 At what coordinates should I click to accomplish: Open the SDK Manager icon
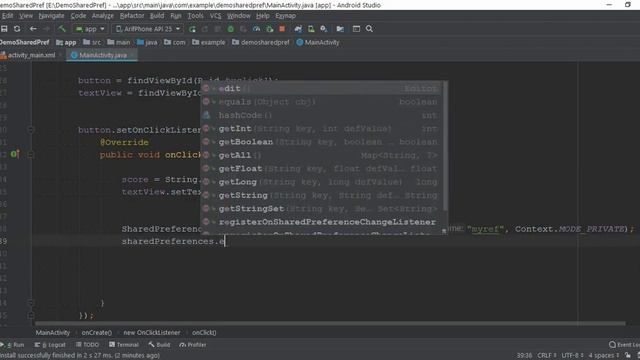click(x=324, y=29)
